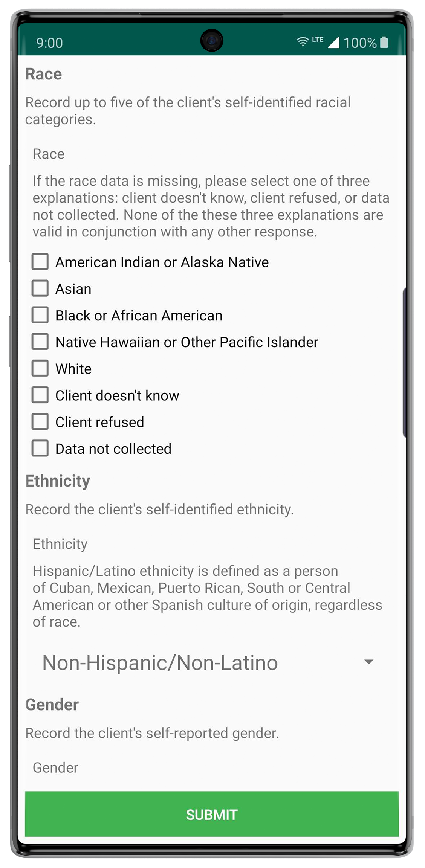Tap the Ethnicity section heading

point(58,481)
